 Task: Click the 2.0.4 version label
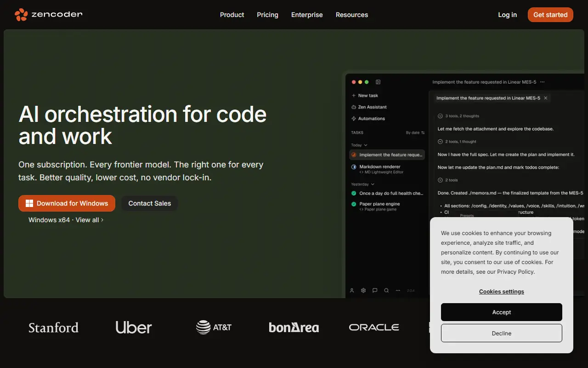411,291
